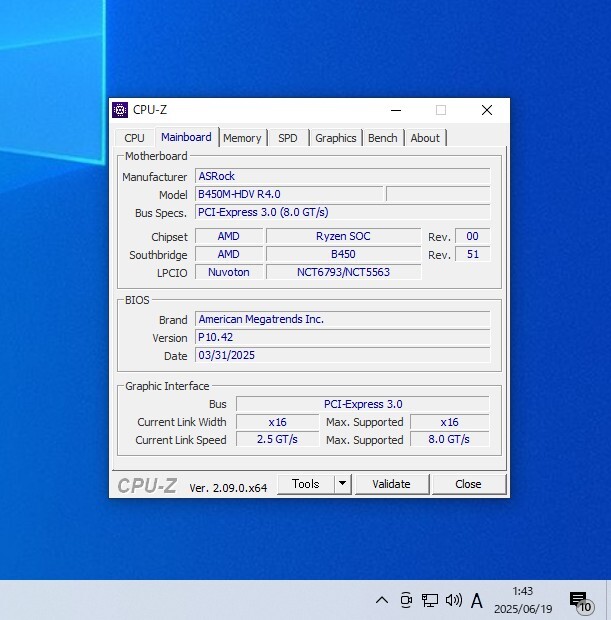Switch to the Bench tab
This screenshot has width=611, height=620.
383,138
